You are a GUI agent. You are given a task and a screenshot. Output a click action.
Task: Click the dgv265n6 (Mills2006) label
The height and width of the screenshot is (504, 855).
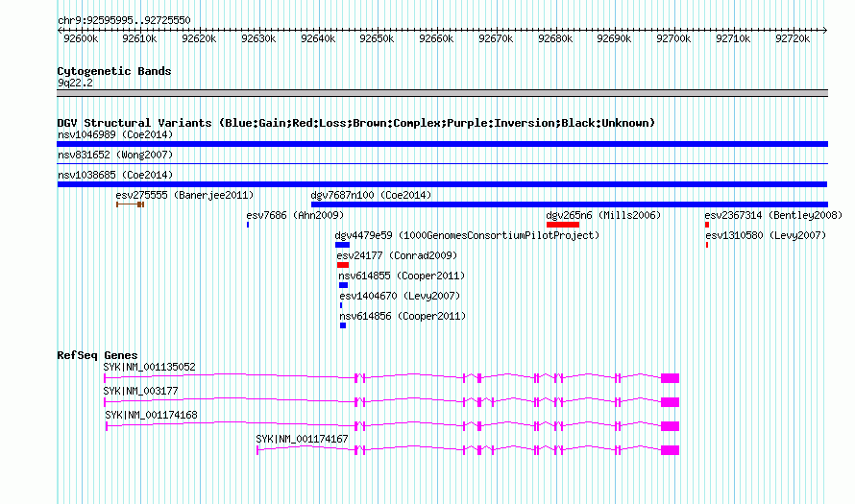[603, 215]
